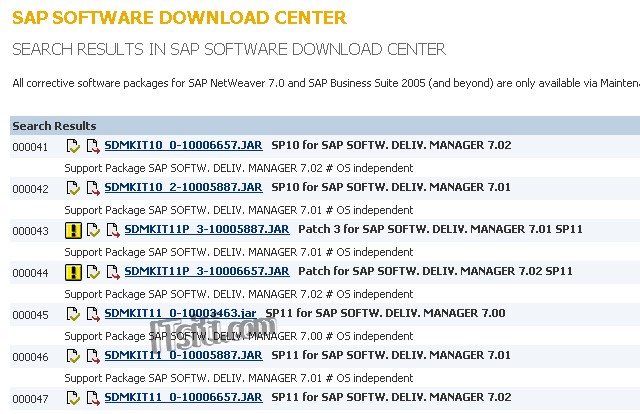Screen dimensions: 640x414
Task: Click green-check document icon in row 000042
Action: (73, 188)
